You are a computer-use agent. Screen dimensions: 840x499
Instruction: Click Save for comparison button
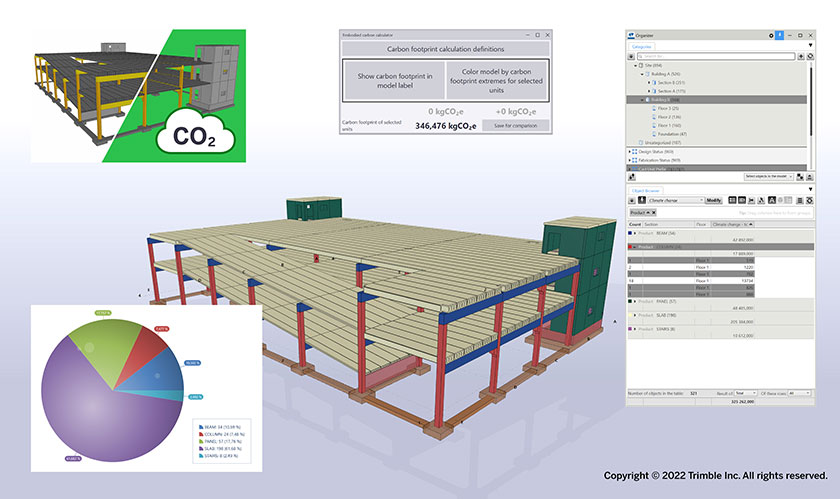tap(514, 125)
